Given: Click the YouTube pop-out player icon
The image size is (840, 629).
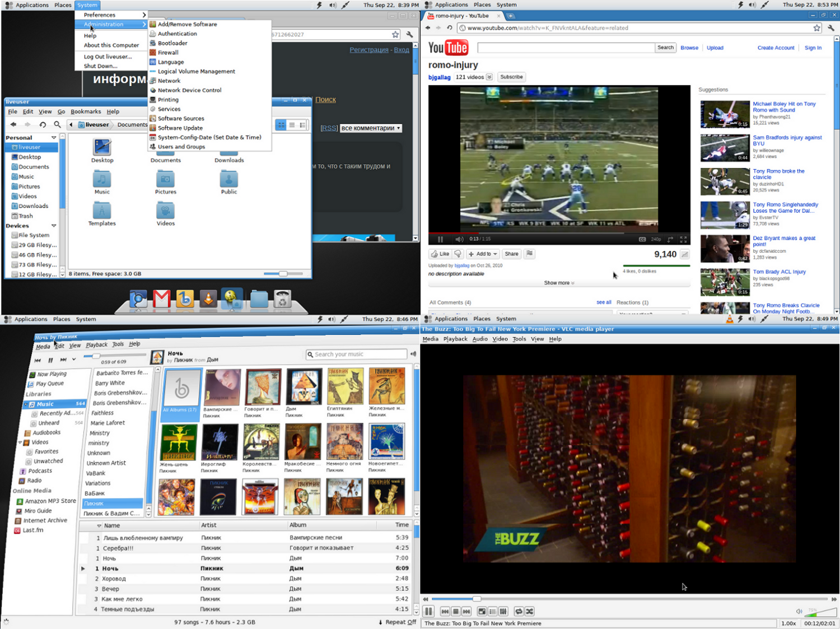Looking at the screenshot, I should pos(670,239).
